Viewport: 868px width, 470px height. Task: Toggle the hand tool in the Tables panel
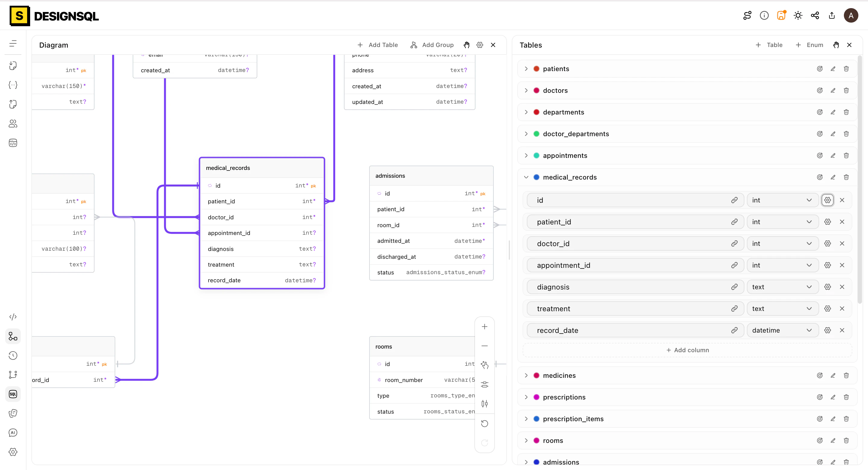pos(836,45)
